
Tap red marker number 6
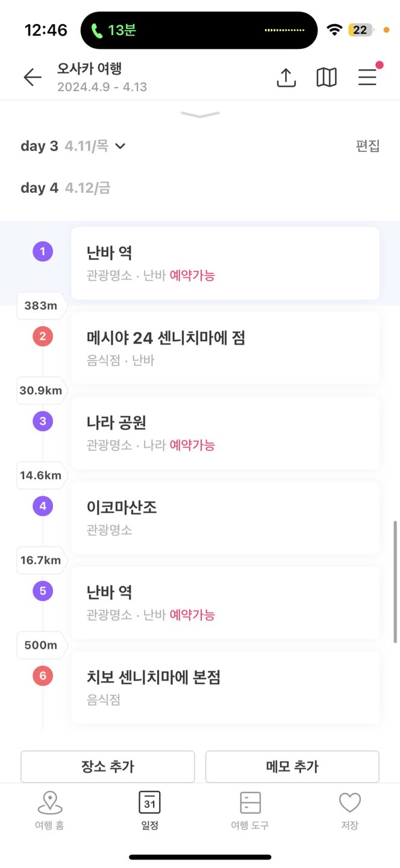click(43, 676)
